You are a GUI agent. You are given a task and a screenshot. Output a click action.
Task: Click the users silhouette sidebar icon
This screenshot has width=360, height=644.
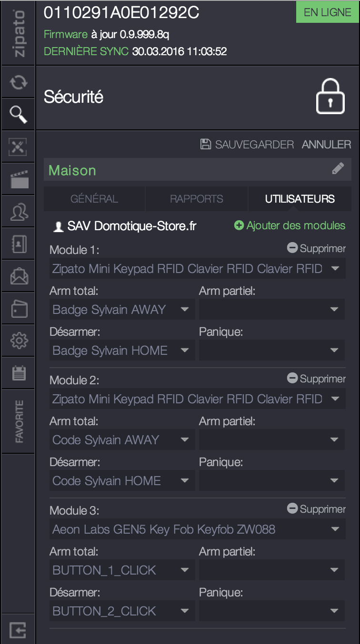18,212
